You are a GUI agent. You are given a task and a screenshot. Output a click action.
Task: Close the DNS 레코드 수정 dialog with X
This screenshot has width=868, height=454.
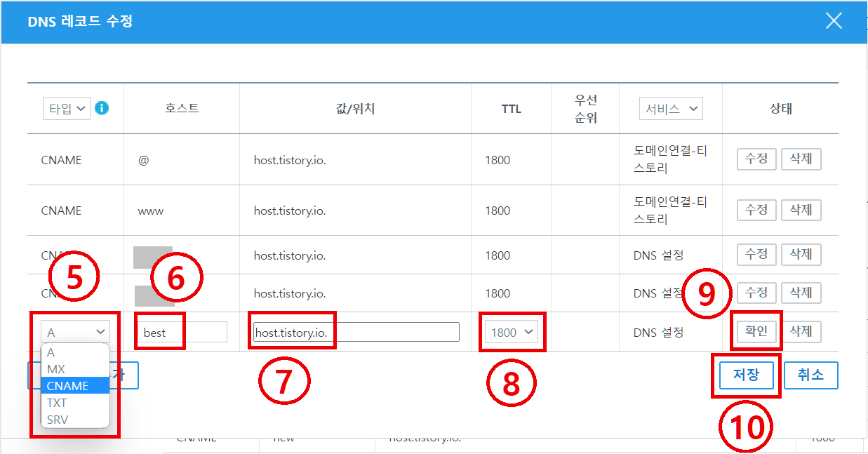(834, 20)
